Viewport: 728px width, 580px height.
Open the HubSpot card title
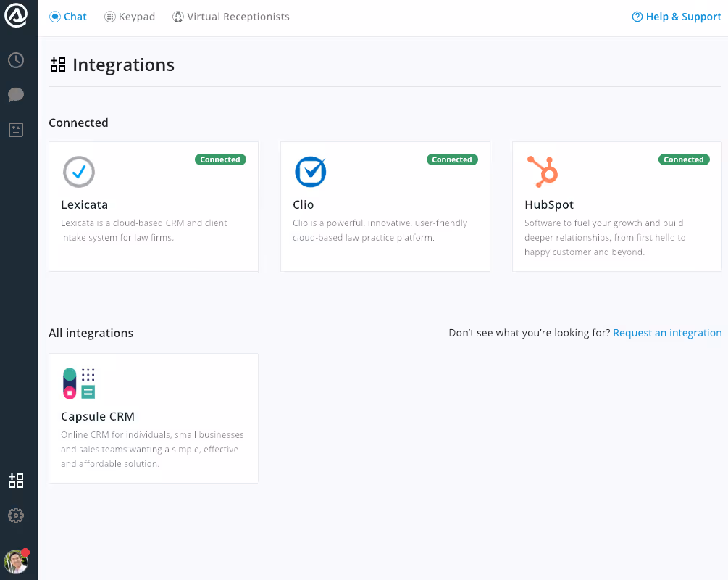[x=549, y=205]
